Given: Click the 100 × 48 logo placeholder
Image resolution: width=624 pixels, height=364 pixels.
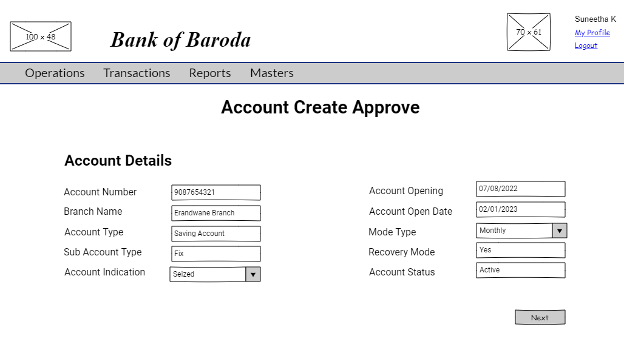Looking at the screenshot, I should [40, 36].
